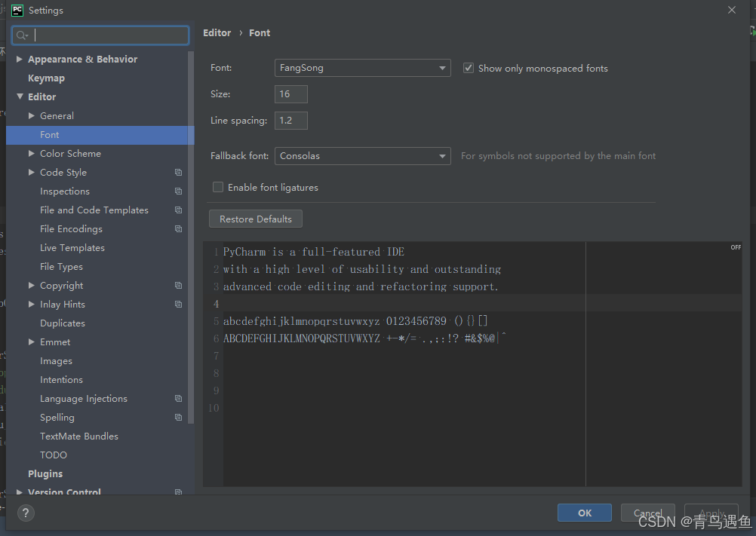The height and width of the screenshot is (536, 756).
Task: Open Spelling settings
Action: pyautogui.click(x=57, y=418)
